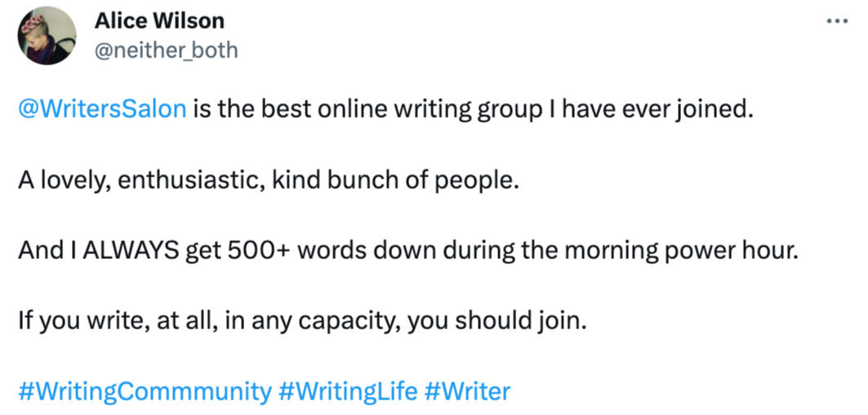Open the #WritingCommmunity hashtag
Viewport: 868px width, 415px height.
(144, 390)
